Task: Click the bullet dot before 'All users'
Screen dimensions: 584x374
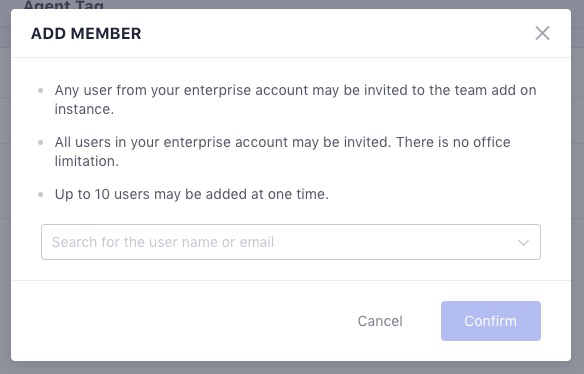Action: pos(41,142)
